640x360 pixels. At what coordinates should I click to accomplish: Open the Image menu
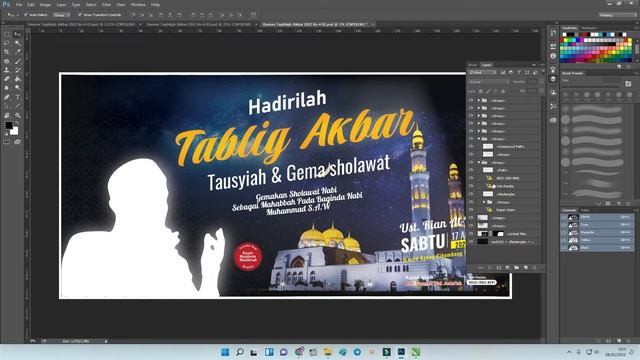click(45, 4)
